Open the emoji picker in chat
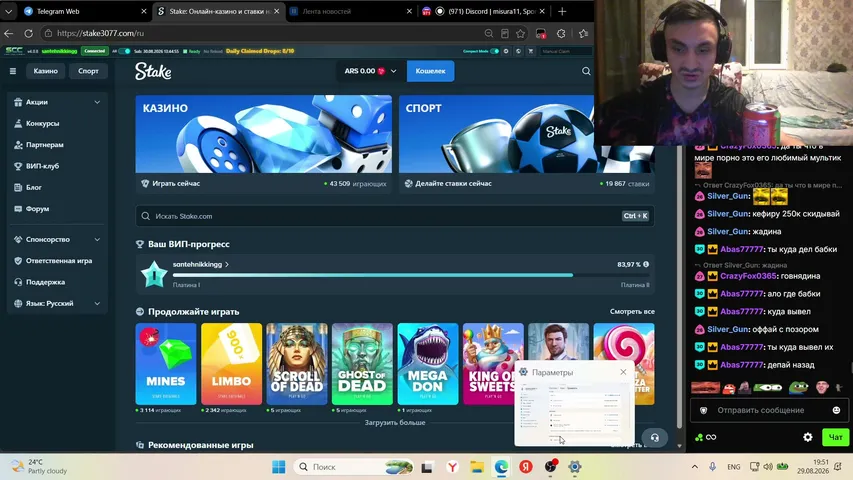The image size is (853, 480). click(x=836, y=410)
